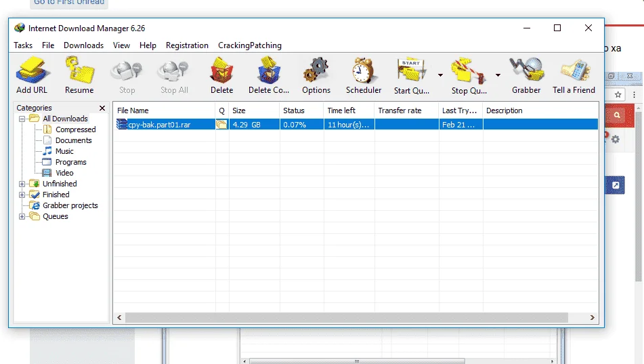Click the Delete Completed toolbar icon
Image resolution: width=644 pixels, height=364 pixels.
pos(269,75)
